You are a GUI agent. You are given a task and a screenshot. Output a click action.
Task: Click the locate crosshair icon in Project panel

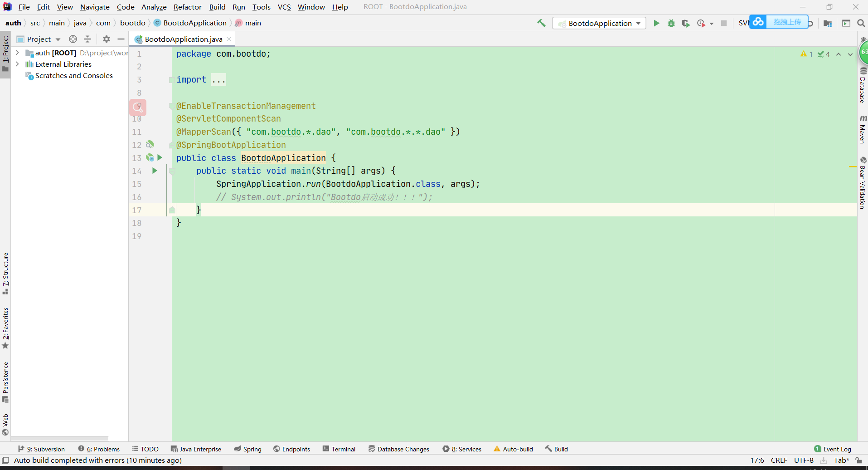pos(73,39)
